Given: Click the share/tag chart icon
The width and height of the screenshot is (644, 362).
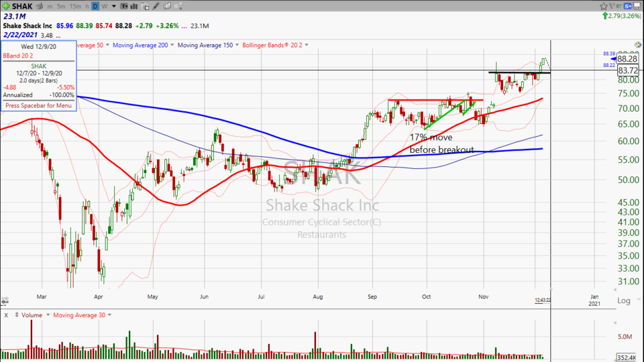Looking at the screenshot, I should pyautogui.click(x=167, y=6).
